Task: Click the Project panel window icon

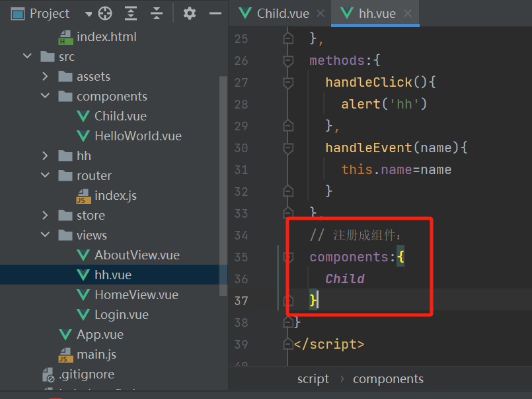Action: pos(18,15)
